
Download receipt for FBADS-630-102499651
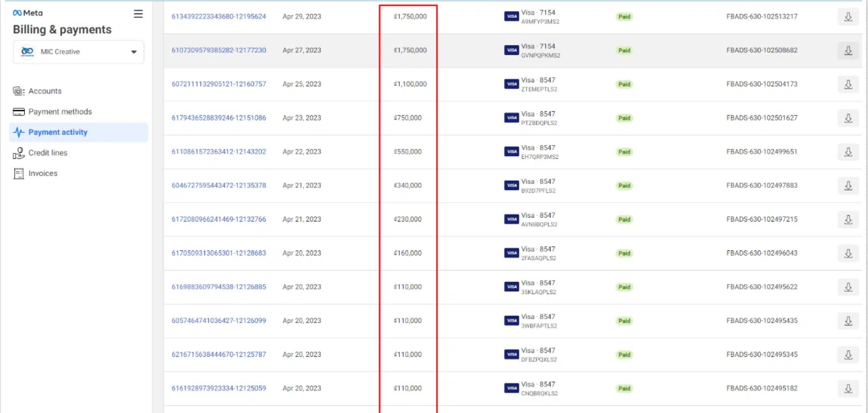point(848,152)
